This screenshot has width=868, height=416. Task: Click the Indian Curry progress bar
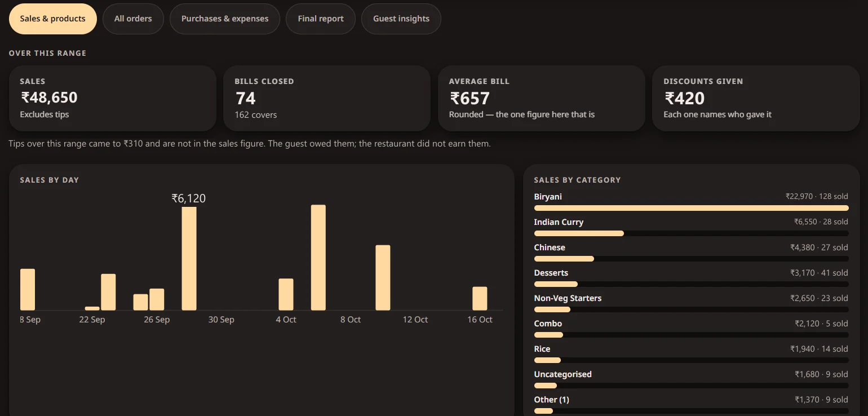pos(691,233)
